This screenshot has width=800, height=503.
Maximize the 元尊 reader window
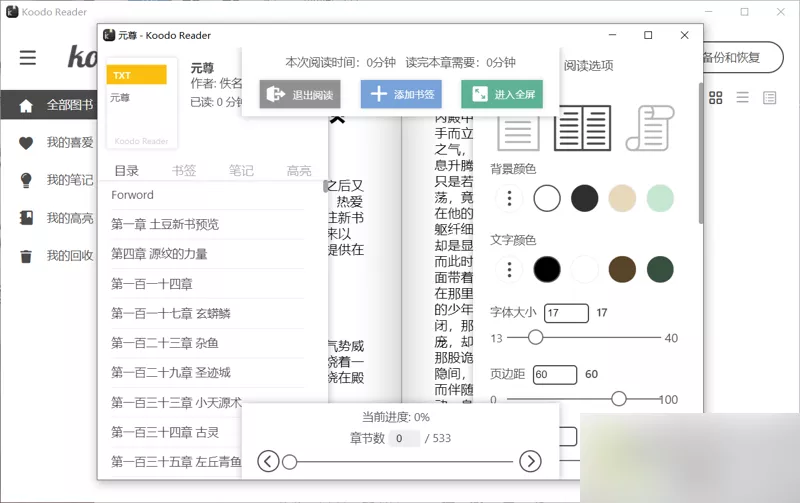[x=648, y=35]
